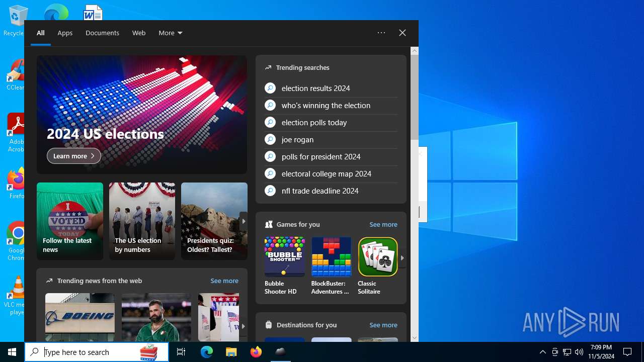The width and height of the screenshot is (644, 362).
Task: See more Destinations for you
Action: pyautogui.click(x=383, y=325)
